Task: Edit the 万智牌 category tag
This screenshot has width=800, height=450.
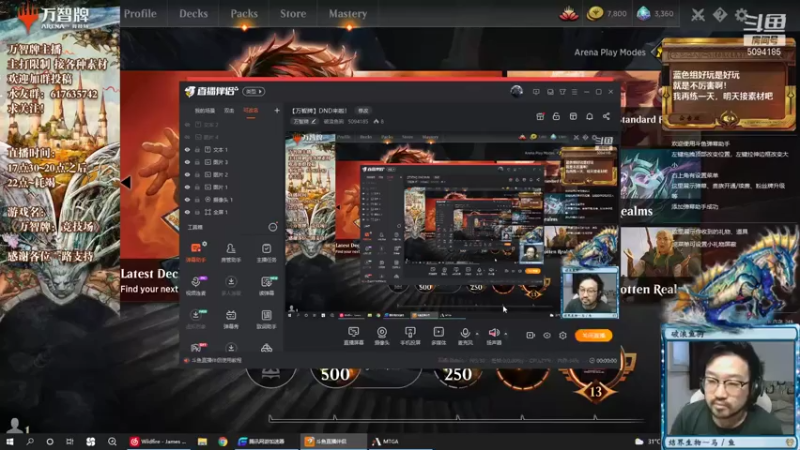Action: point(305,121)
